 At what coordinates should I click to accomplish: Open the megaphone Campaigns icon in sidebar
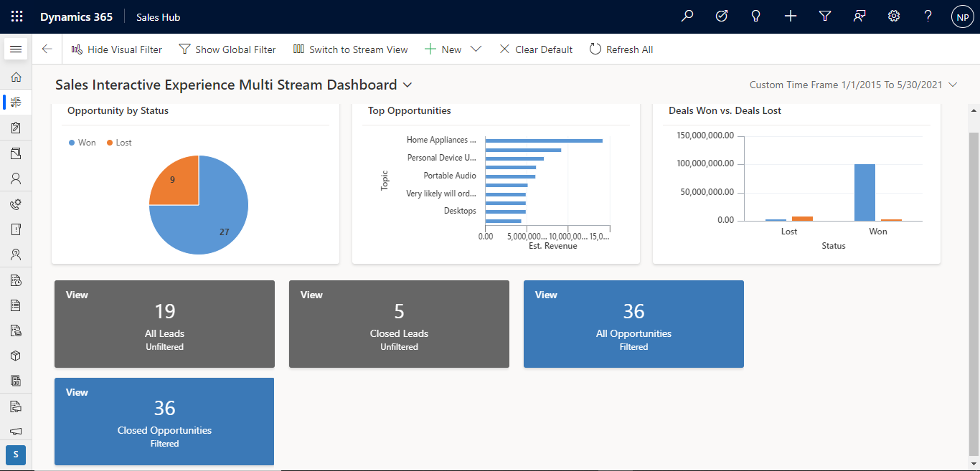(x=16, y=432)
